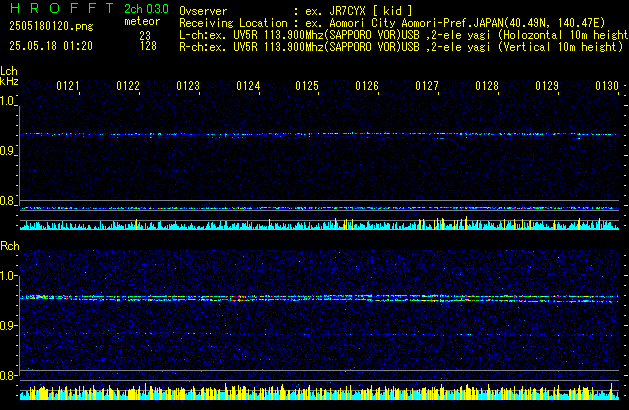Click the Ovserver JR7CYX line
The height and width of the screenshot is (410, 629).
(x=296, y=11)
